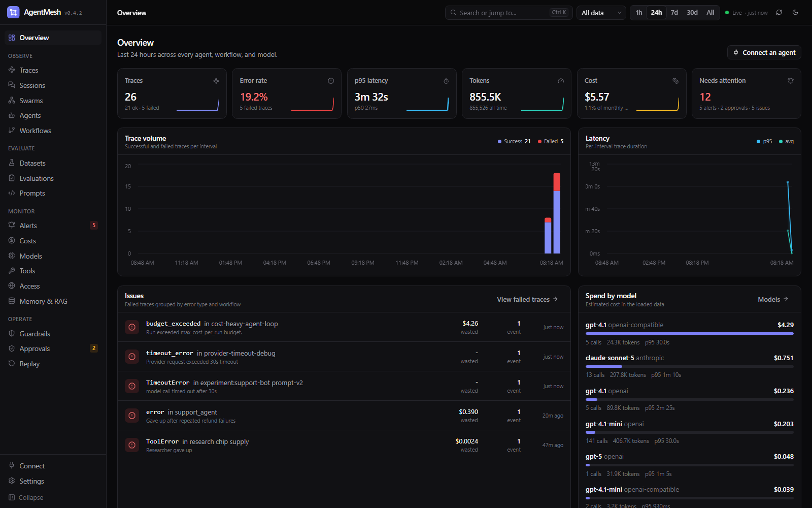Click gpt-4.1-mini openai spend bar

690,433
